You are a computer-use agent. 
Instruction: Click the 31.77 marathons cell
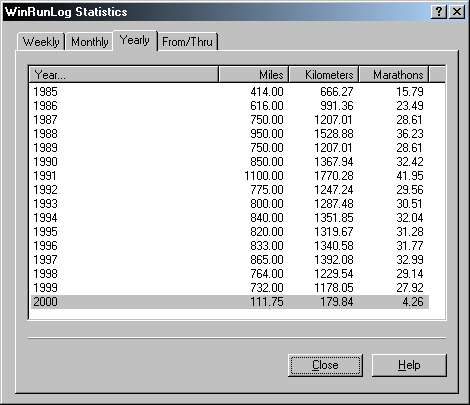[x=410, y=246]
